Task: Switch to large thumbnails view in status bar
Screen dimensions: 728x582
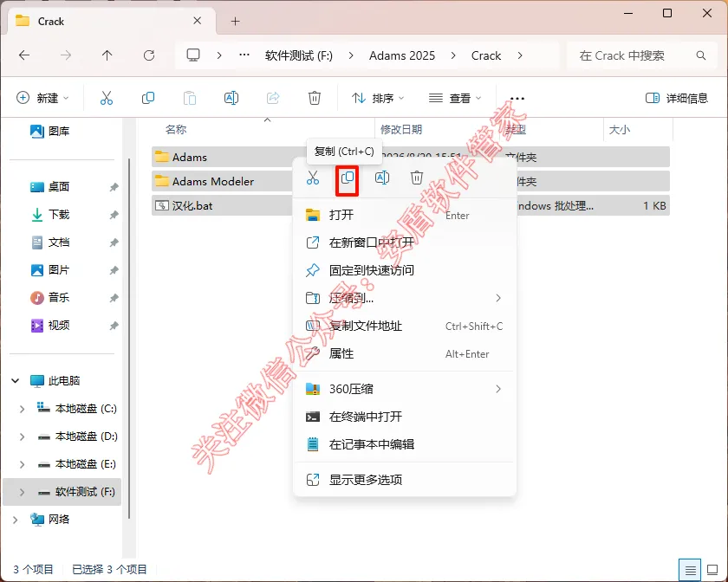Action: 712,570
